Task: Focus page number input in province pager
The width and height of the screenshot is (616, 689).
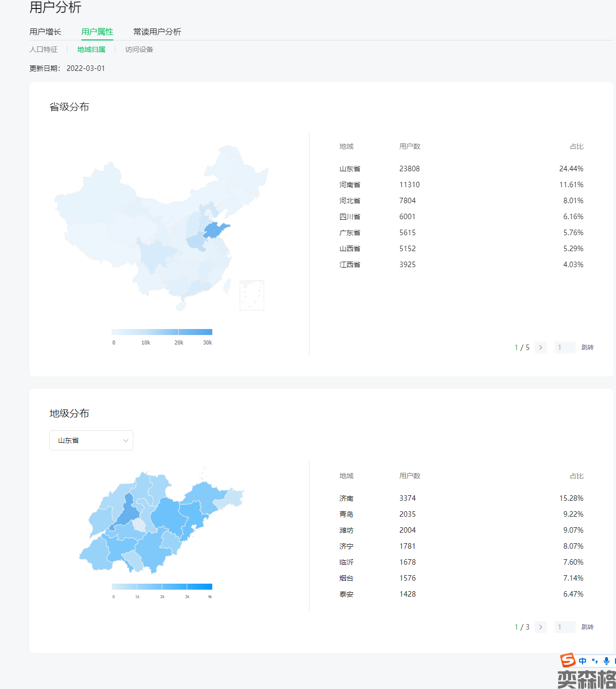Action: pyautogui.click(x=565, y=347)
